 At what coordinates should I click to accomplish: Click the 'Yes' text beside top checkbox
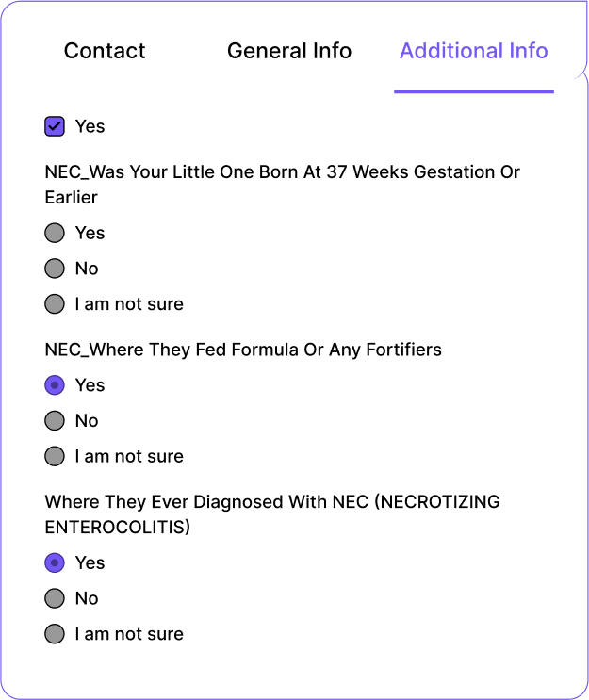pyautogui.click(x=90, y=126)
